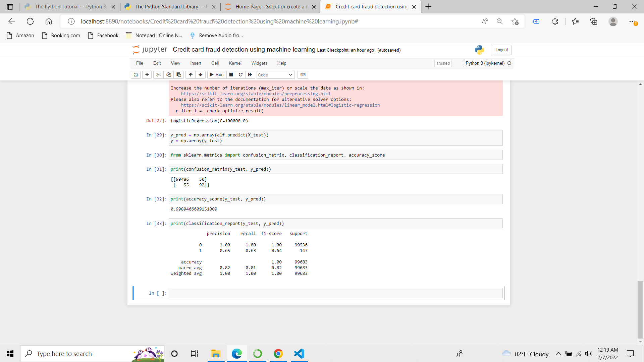Switch to The Python Standard Library tab
Image resolution: width=644 pixels, height=362 pixels.
point(164,6)
